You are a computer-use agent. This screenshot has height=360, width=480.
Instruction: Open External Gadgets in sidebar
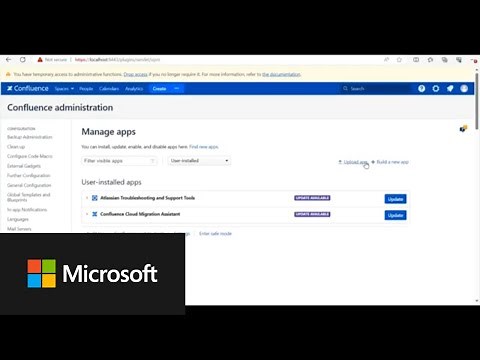[x=24, y=166]
